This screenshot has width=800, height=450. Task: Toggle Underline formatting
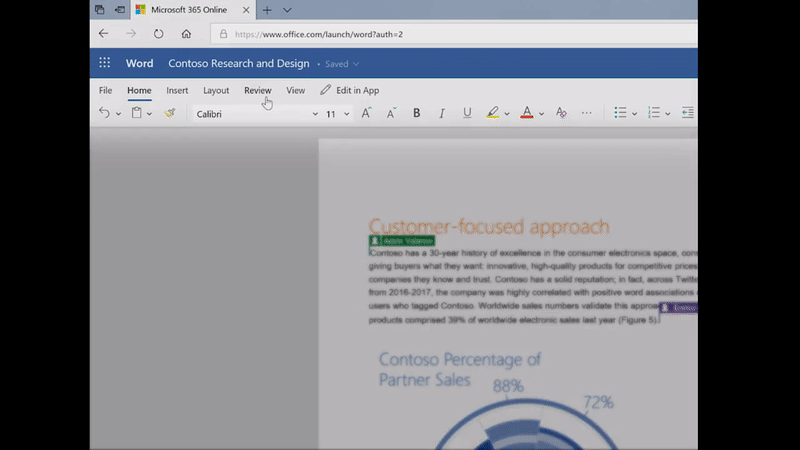[467, 113]
